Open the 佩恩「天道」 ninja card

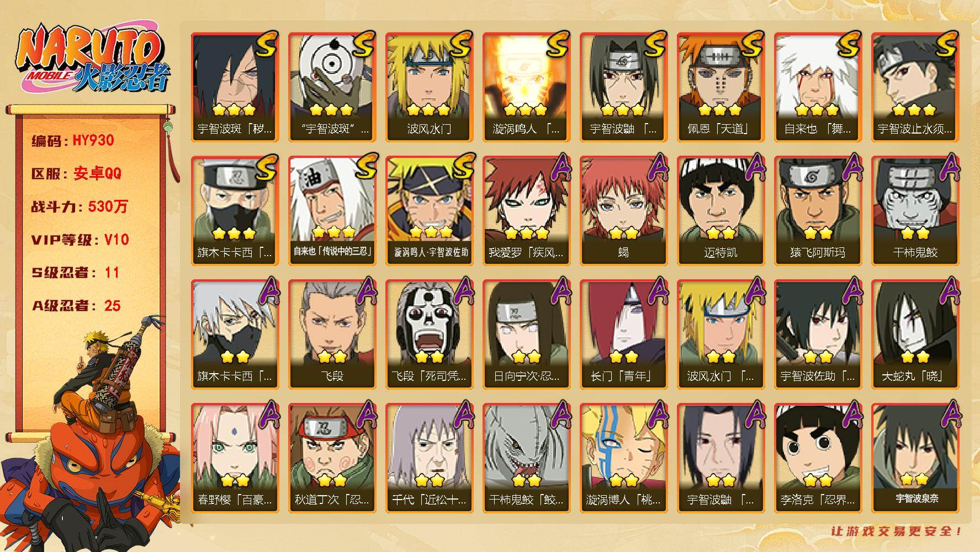721,87
